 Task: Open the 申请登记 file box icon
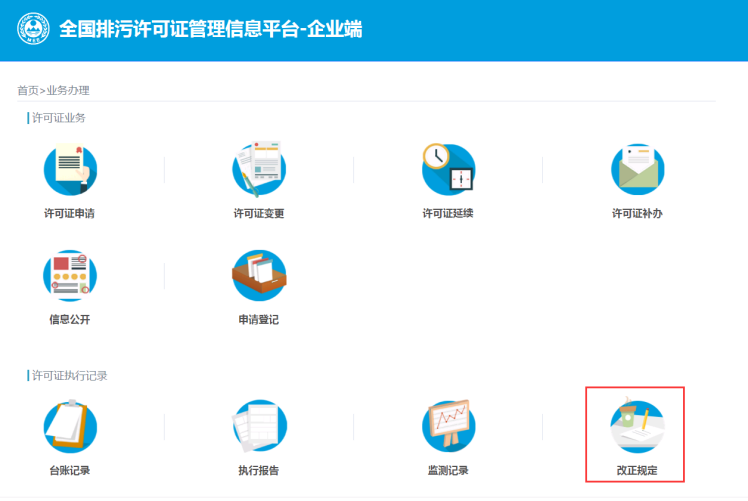(x=259, y=275)
